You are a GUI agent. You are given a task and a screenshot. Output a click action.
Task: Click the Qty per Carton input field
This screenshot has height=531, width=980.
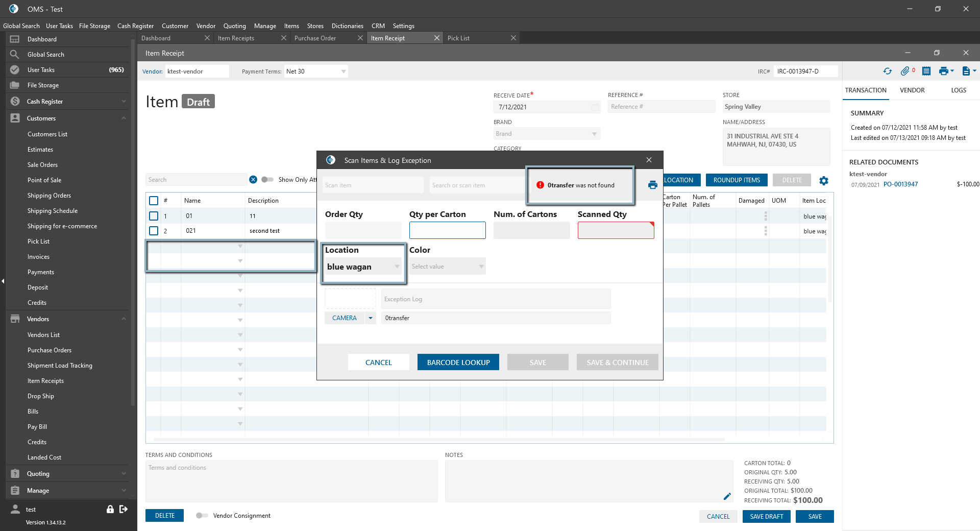[448, 230]
